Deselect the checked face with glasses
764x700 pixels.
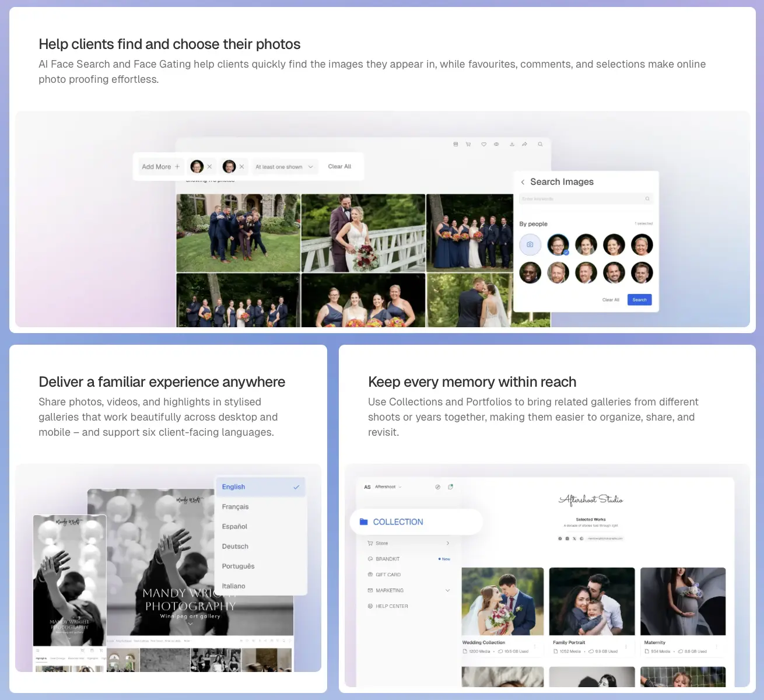pyautogui.click(x=558, y=245)
